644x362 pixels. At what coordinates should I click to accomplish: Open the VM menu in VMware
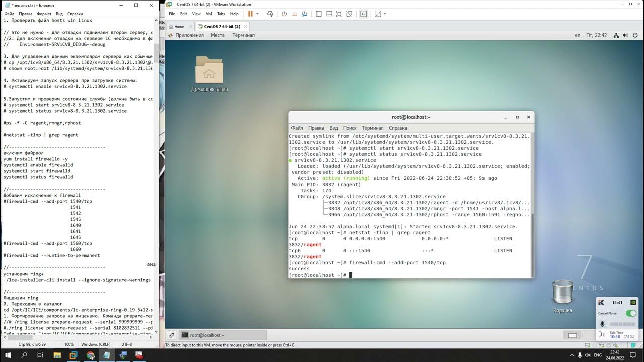click(x=209, y=14)
